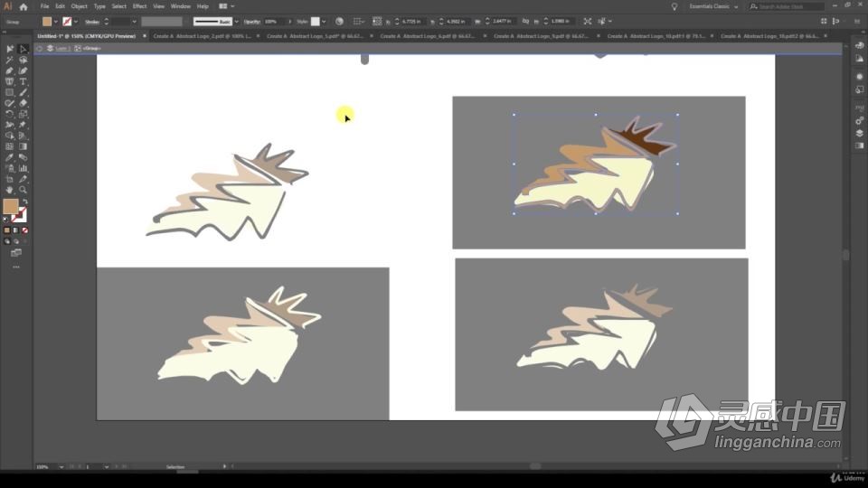
Task: Click the Change Screen Mode icon
Action: [x=16, y=253]
